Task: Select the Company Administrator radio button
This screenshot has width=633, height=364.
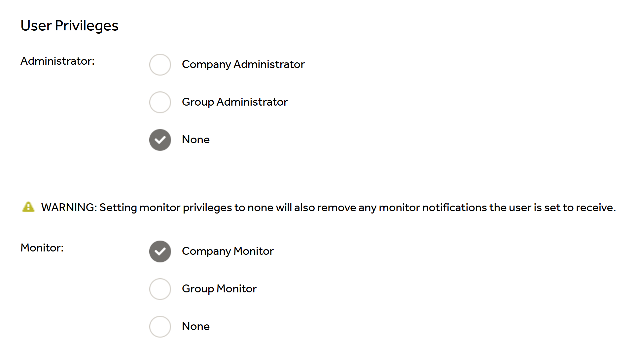Action: (x=160, y=65)
